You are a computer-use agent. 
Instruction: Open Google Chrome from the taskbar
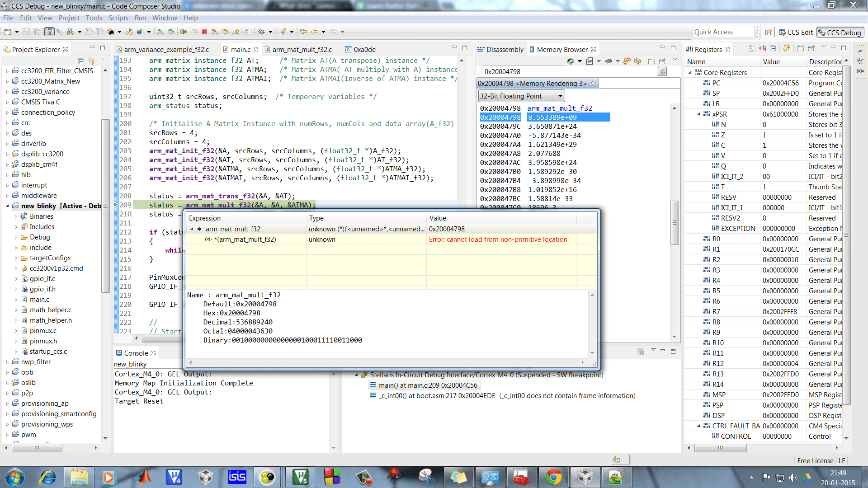coord(554,477)
